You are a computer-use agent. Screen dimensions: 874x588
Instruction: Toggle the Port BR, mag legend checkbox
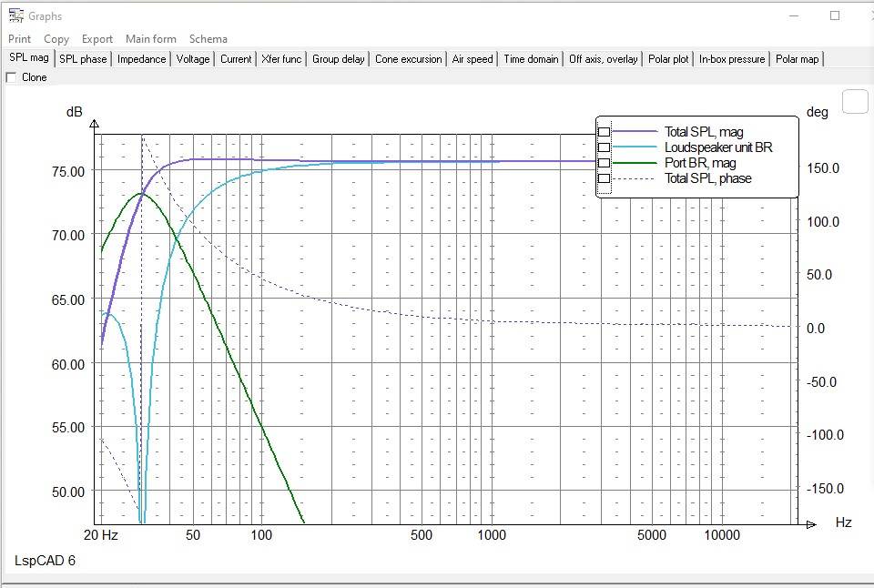click(x=604, y=163)
